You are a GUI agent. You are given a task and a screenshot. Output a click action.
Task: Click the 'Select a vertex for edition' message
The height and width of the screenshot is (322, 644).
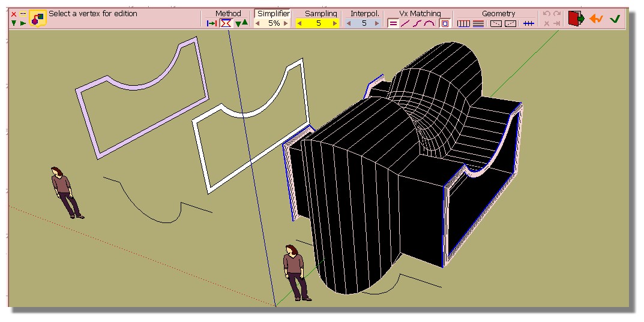93,14
